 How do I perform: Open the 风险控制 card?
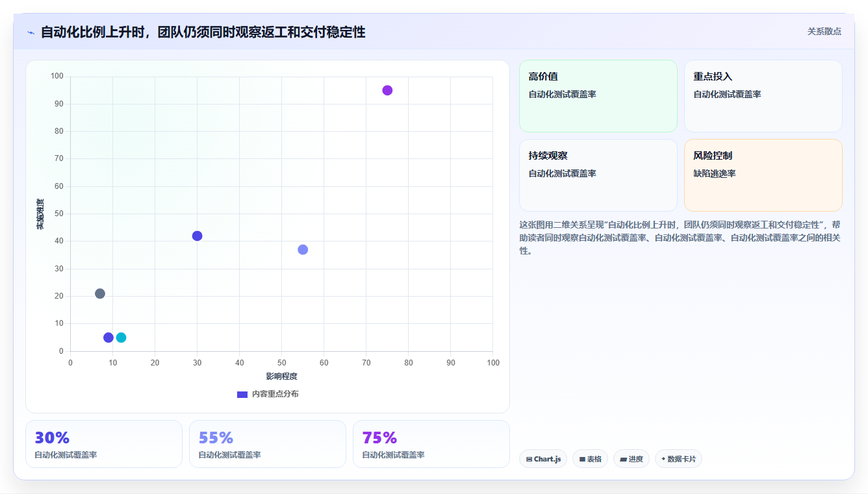[x=763, y=175]
